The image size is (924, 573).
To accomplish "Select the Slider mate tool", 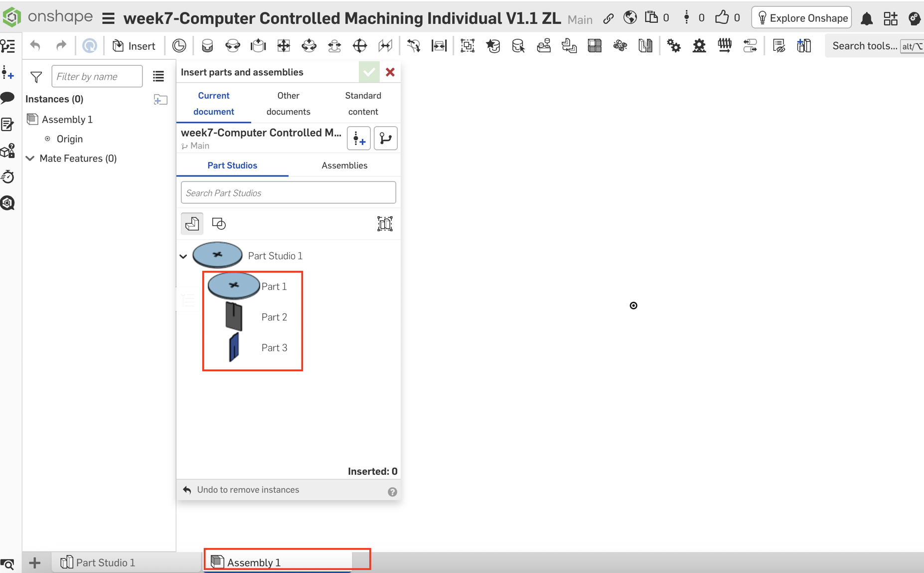I will coord(258,46).
